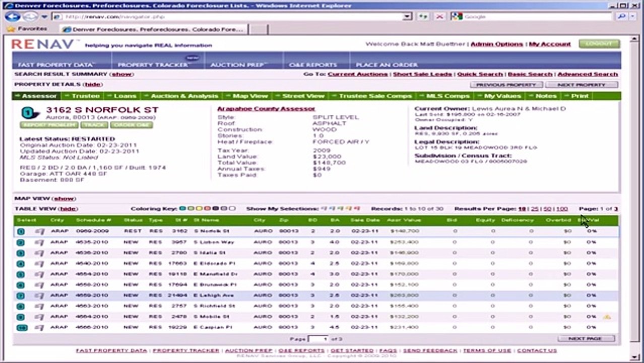Flag the S Mobile St property row
644x363 pixels.
(x=40, y=317)
